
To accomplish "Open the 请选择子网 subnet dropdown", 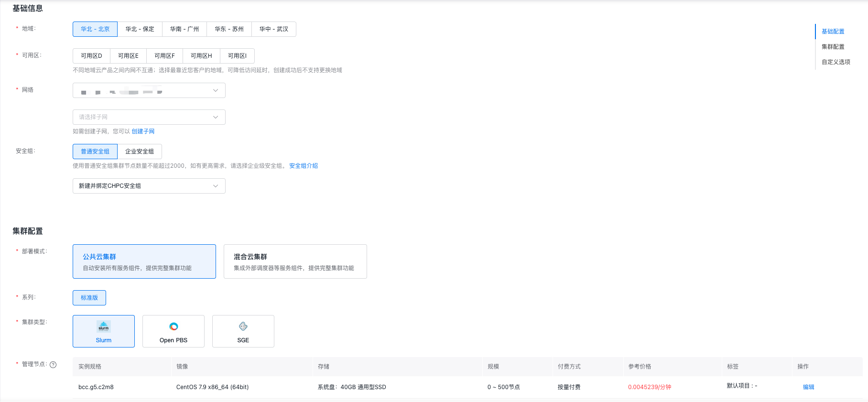I will click(x=149, y=117).
